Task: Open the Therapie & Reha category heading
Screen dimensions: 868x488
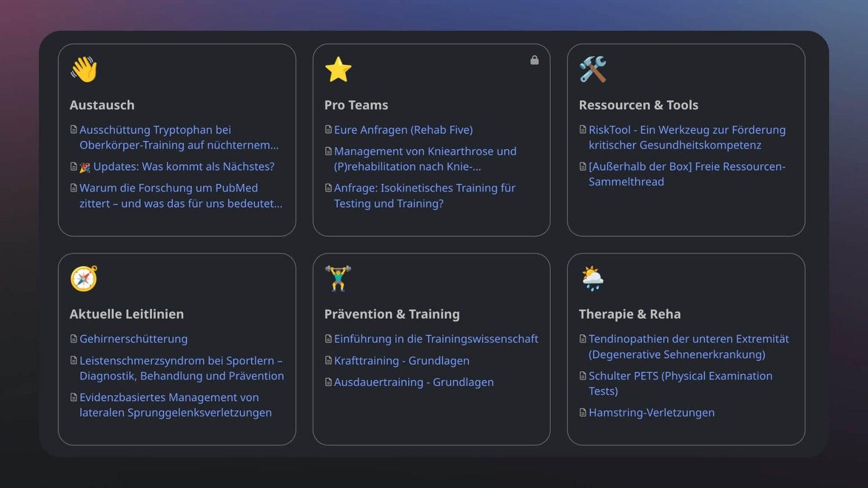Action: coord(630,314)
